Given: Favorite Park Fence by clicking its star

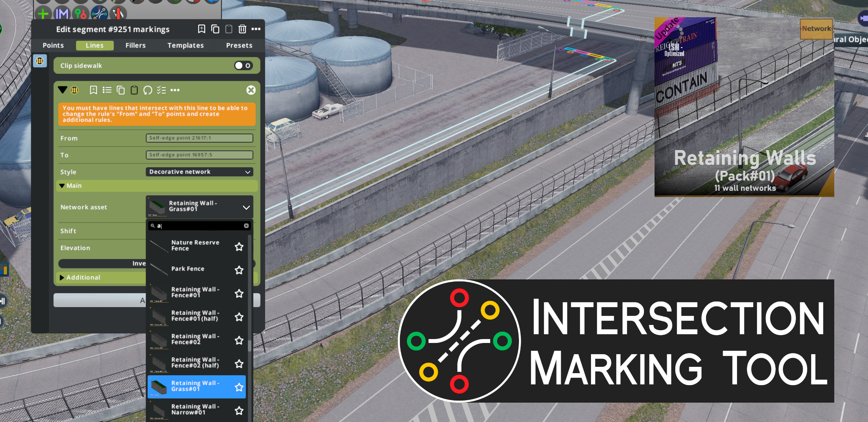Looking at the screenshot, I should click(x=239, y=270).
